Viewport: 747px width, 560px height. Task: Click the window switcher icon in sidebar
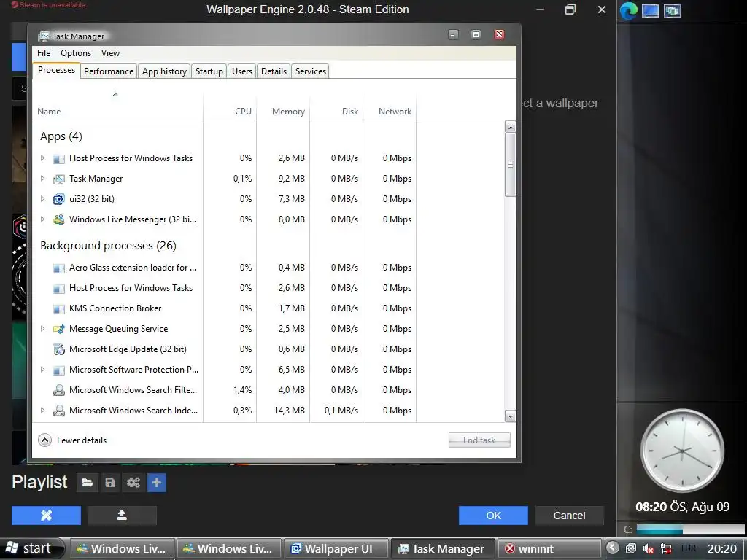672,10
